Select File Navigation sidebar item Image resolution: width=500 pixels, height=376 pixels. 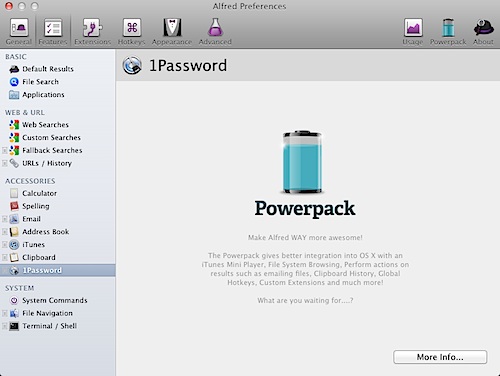coord(58,313)
